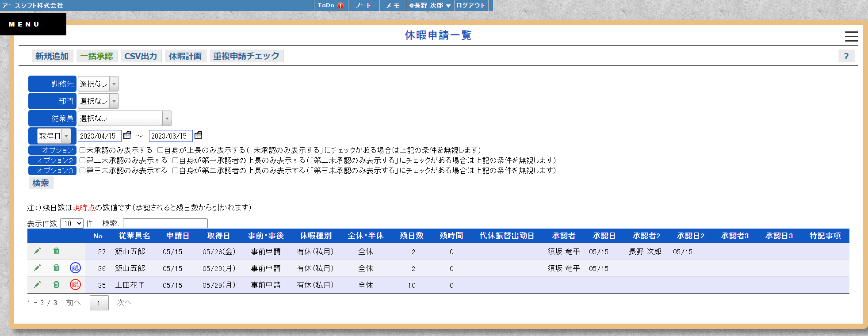The image size is (868, 336).
Task: Open the hamburger menu at top right
Action: [x=851, y=36]
